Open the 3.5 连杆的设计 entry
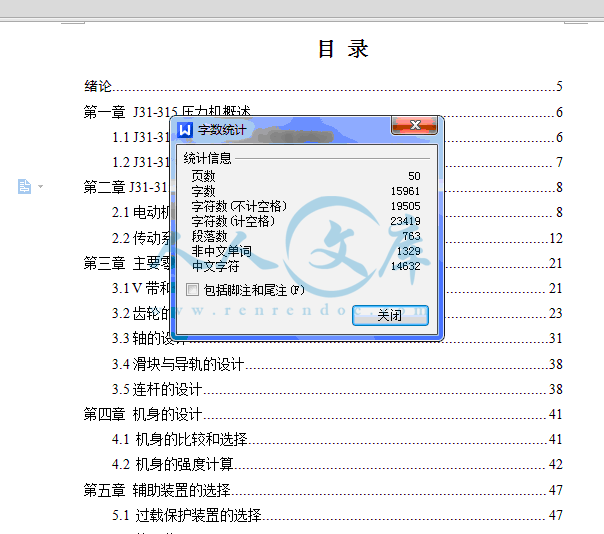This screenshot has height=534, width=604. (337, 389)
